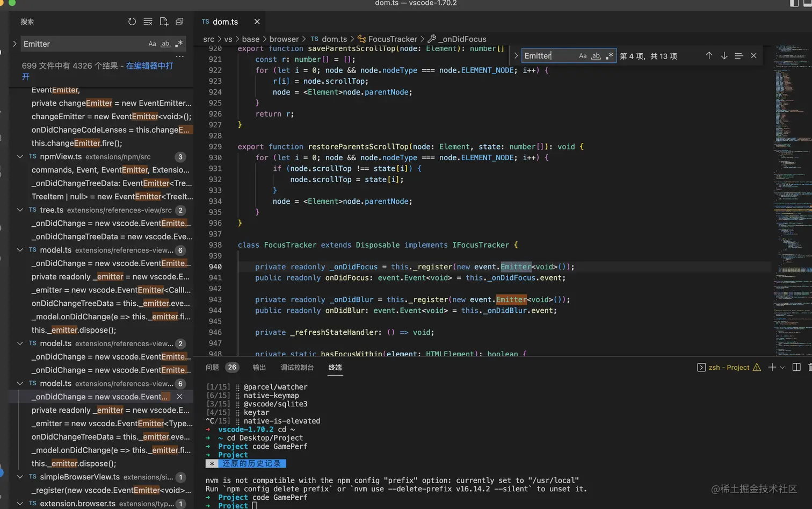The image size is (812, 509).
Task: Go to previous match with up arrow
Action: (x=709, y=55)
